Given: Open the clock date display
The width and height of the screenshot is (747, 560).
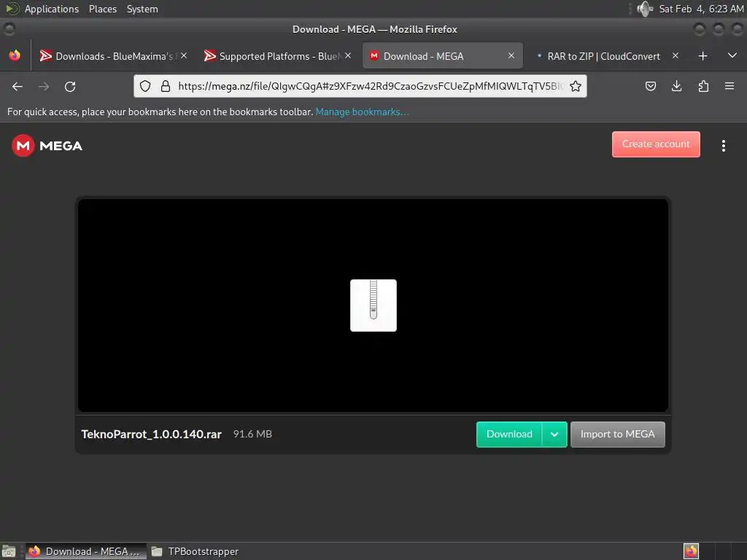Looking at the screenshot, I should (x=701, y=9).
